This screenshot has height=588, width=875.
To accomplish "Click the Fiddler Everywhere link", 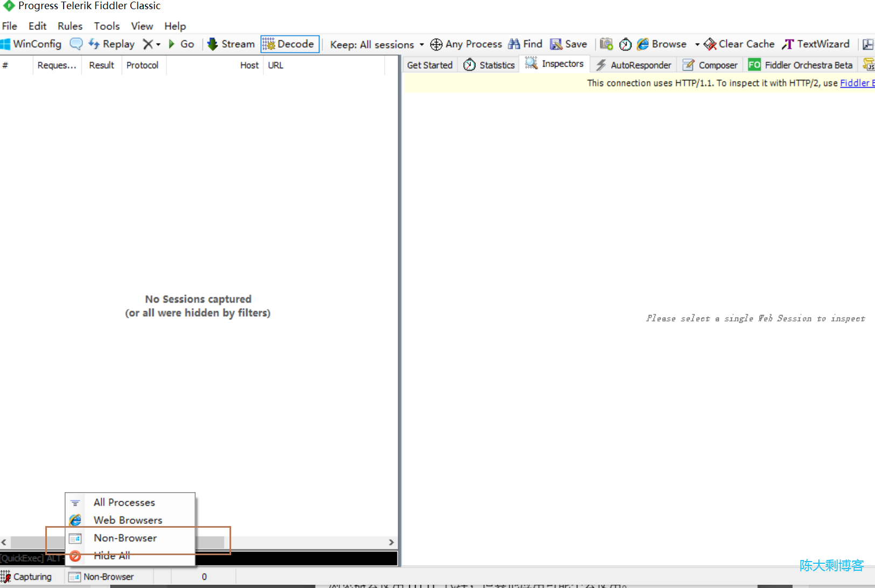I will (x=857, y=83).
